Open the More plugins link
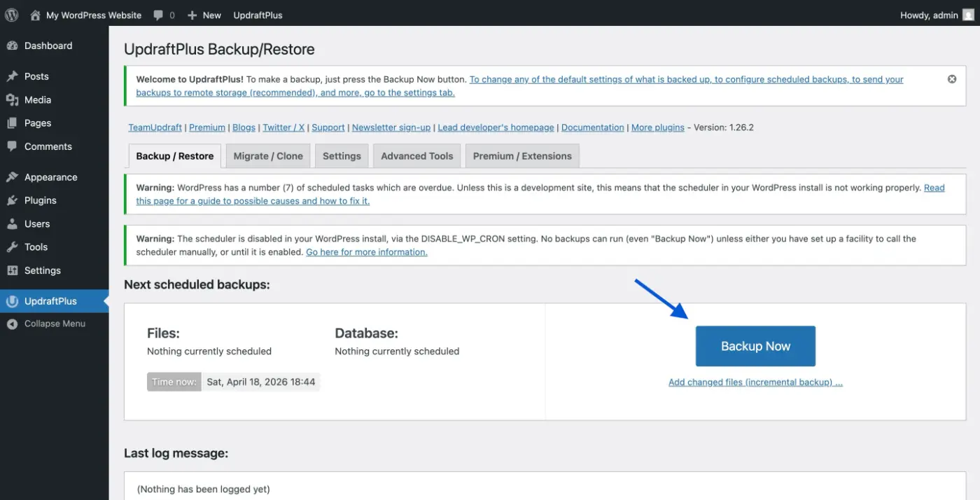The height and width of the screenshot is (500, 980). pos(658,127)
